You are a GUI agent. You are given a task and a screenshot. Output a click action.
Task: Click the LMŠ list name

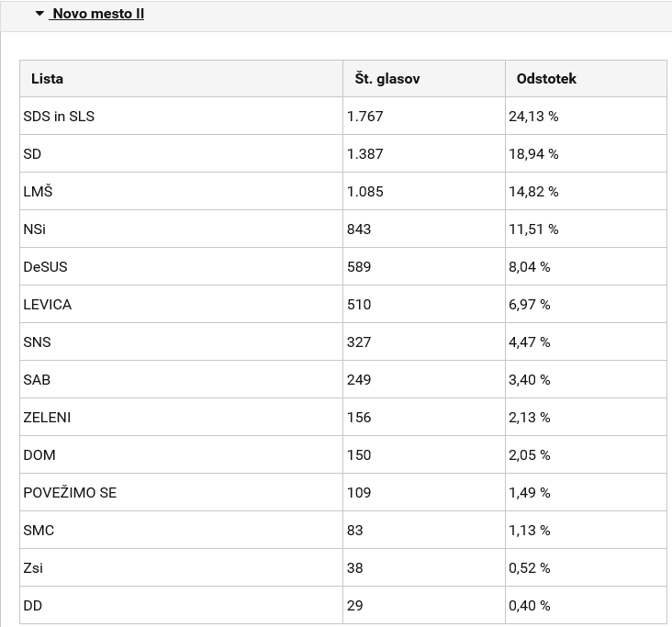38,191
